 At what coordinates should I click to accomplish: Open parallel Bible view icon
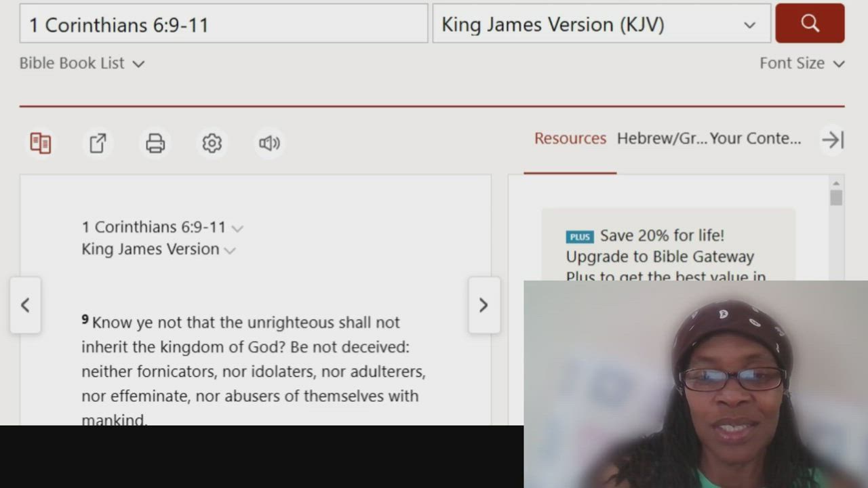41,143
